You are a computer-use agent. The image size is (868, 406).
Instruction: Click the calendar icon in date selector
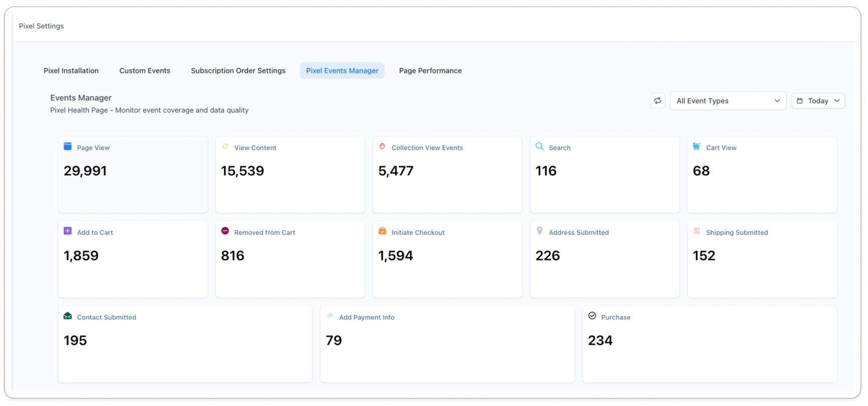[x=799, y=101]
